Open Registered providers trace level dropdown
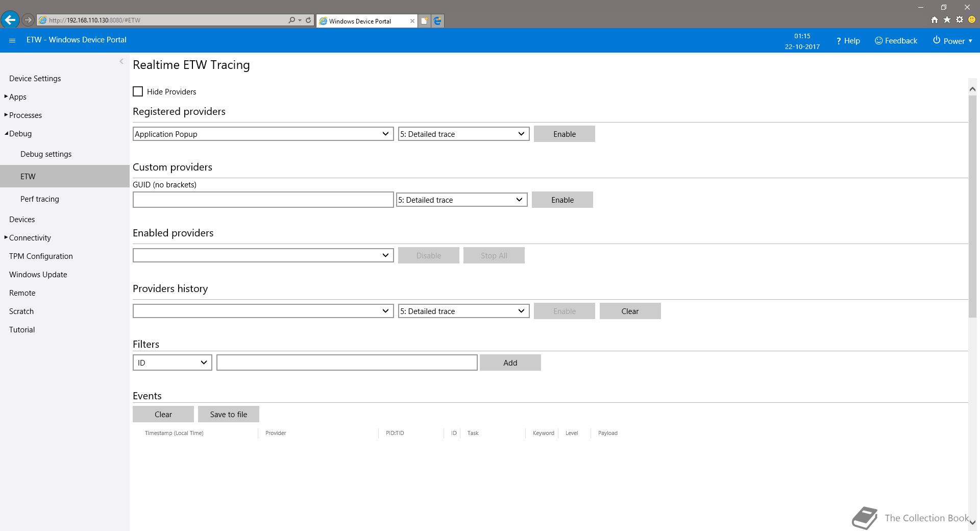 pyautogui.click(x=463, y=134)
